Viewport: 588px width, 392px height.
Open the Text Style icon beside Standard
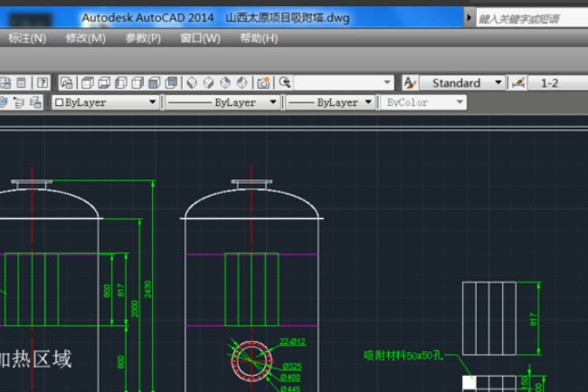click(410, 83)
